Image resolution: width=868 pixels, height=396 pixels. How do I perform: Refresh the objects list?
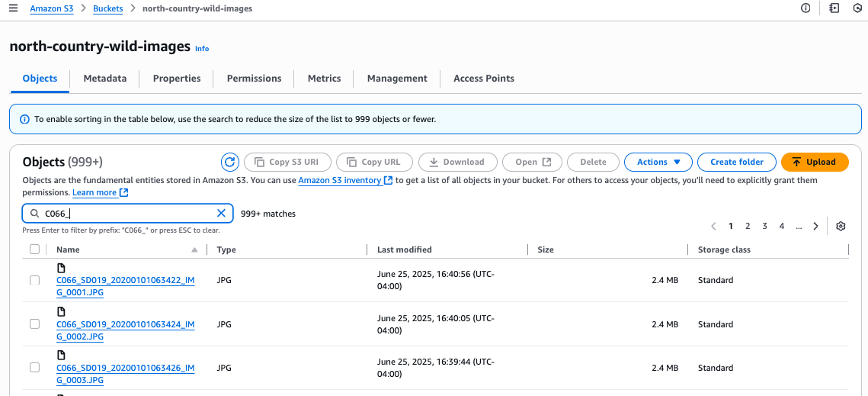(x=229, y=162)
